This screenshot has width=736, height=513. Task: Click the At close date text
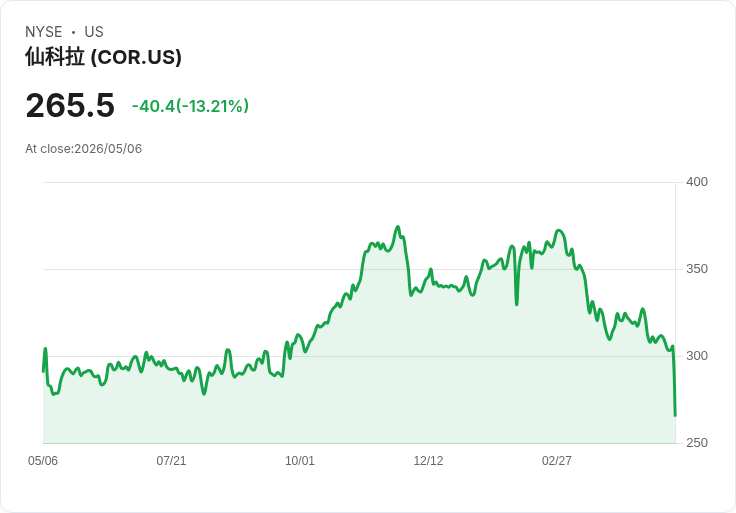pos(84,149)
